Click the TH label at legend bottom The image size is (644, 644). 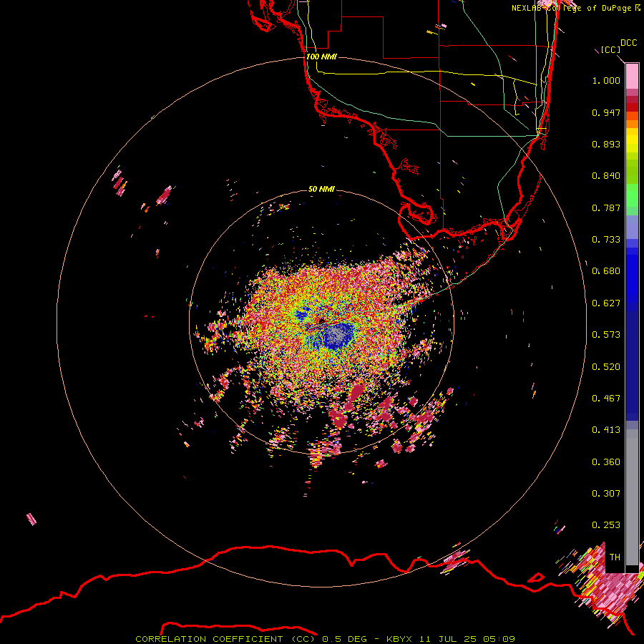click(x=615, y=557)
